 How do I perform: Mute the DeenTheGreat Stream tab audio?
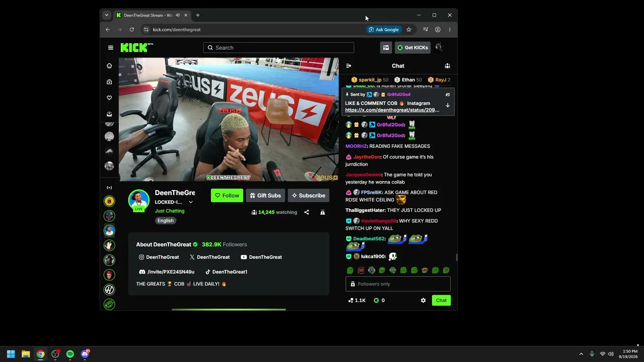pyautogui.click(x=178, y=15)
